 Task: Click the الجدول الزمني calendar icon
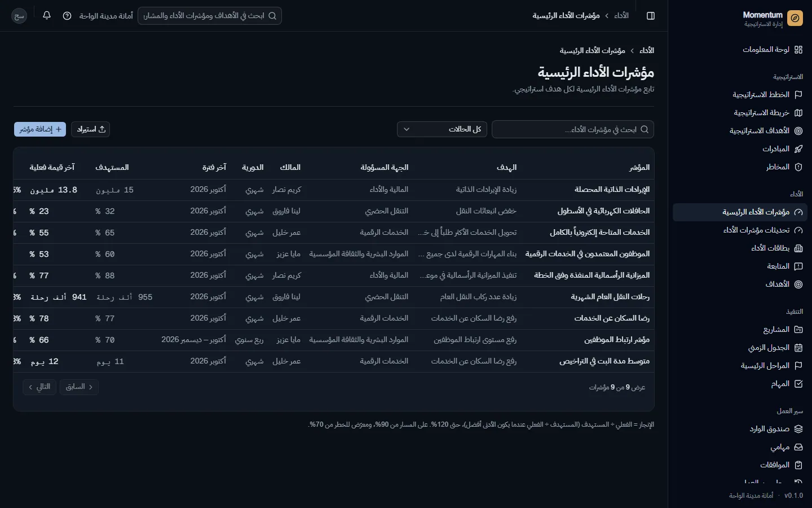798,348
